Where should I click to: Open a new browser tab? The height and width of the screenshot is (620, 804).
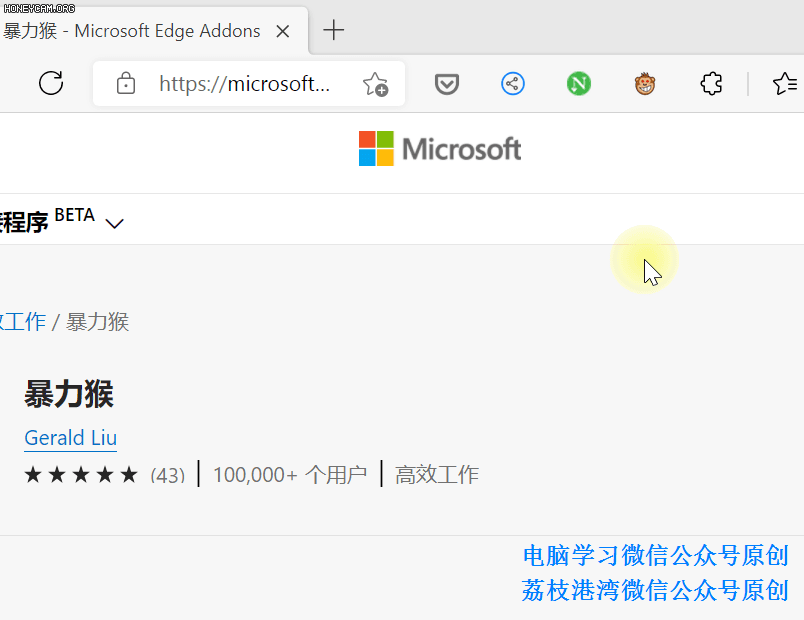(334, 31)
